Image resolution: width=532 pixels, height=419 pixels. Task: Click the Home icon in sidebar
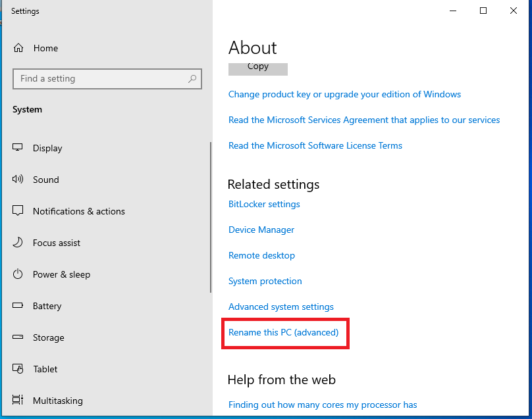click(18, 48)
